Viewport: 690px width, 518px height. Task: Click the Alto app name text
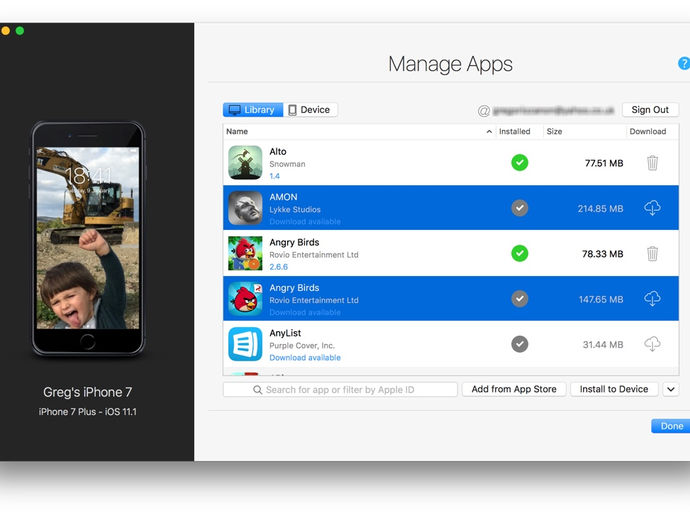pos(278,151)
